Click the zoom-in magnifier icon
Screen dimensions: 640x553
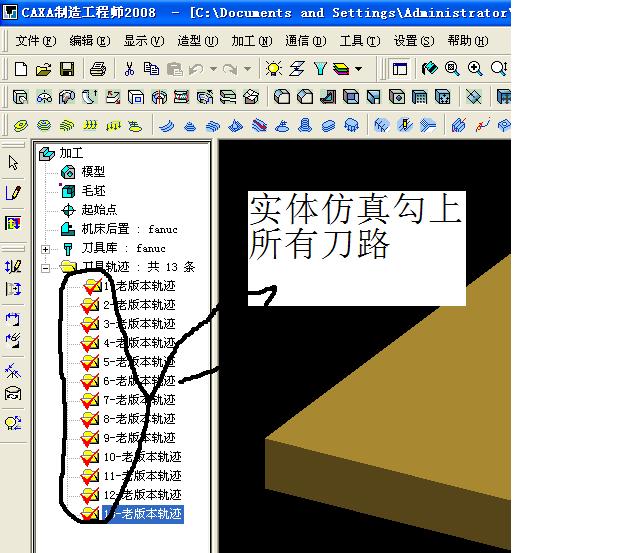coord(476,69)
